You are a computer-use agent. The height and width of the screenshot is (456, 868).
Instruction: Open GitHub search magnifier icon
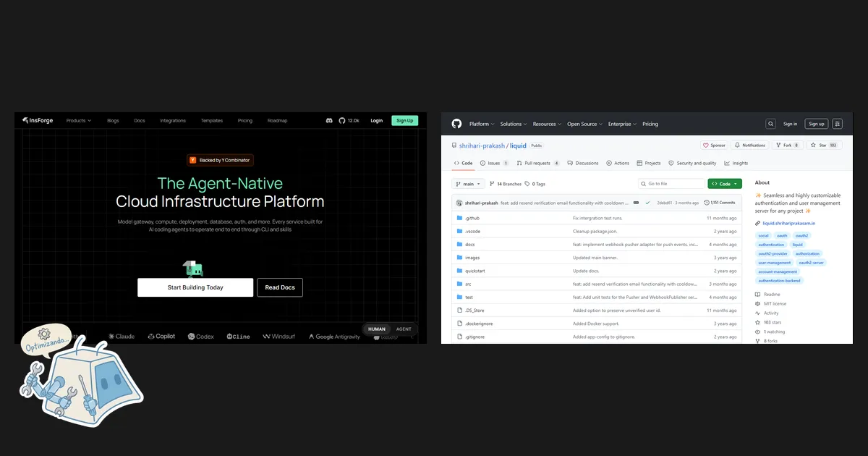click(771, 124)
